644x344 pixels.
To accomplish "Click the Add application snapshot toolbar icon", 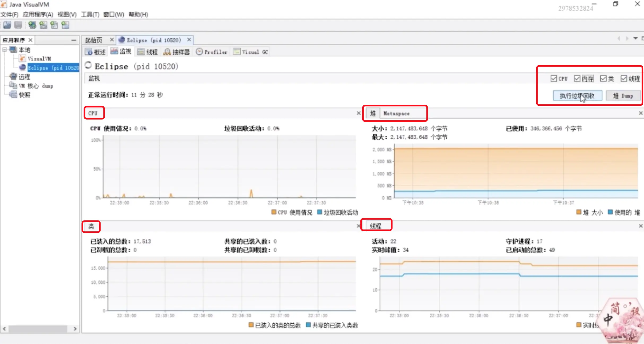I will pos(65,25).
